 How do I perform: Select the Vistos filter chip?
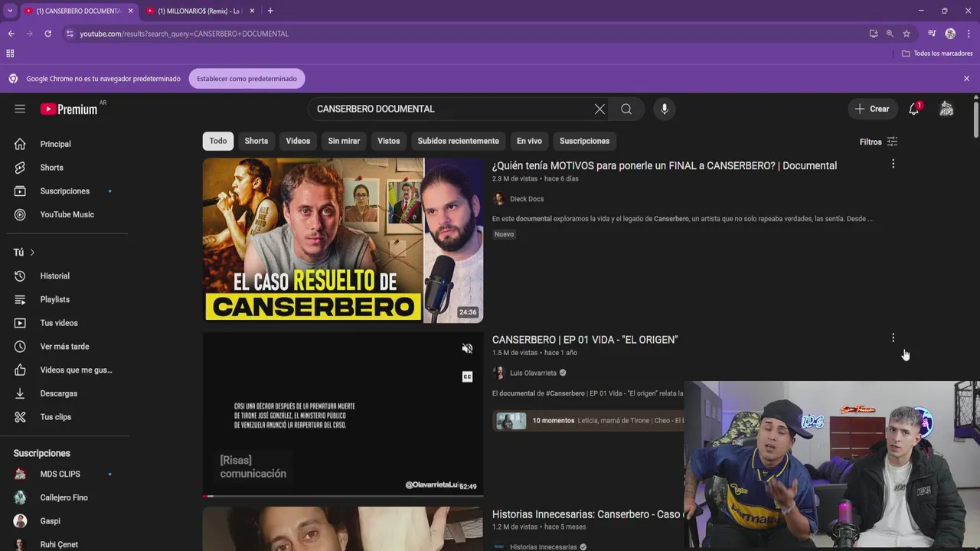(389, 141)
